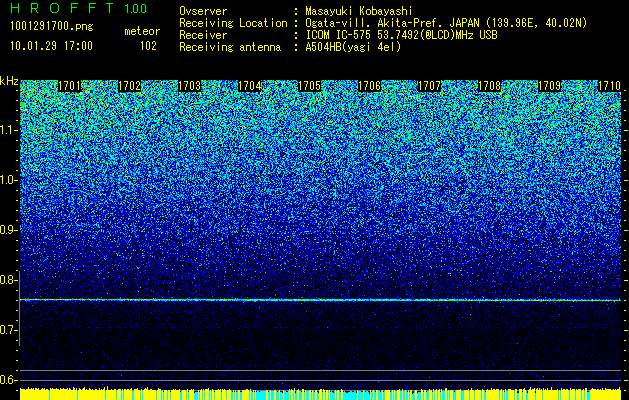This screenshot has height=400, width=629.
Task: Click the yellow signal level bar at the bottom
Action: click(320, 394)
